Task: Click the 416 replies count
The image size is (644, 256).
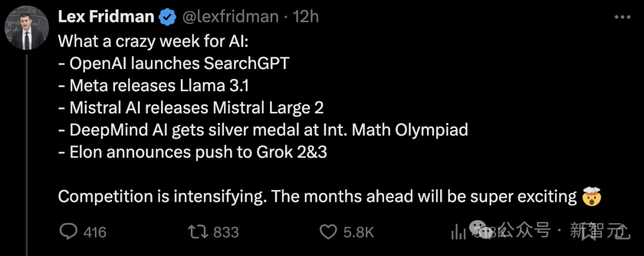Action: (x=95, y=233)
